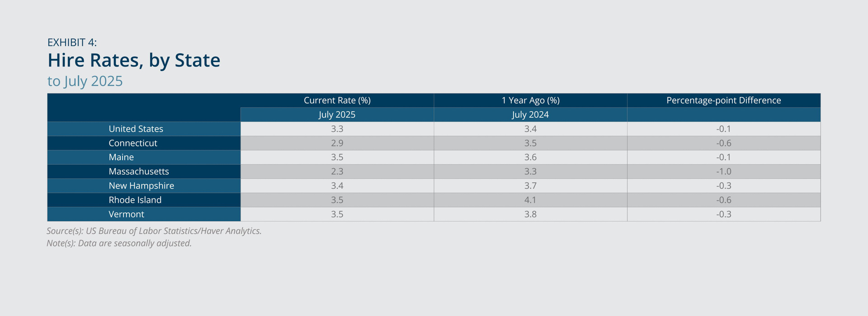The image size is (868, 316).
Task: Click Connecticut's current rate value 2.9
Action: pyautogui.click(x=337, y=143)
